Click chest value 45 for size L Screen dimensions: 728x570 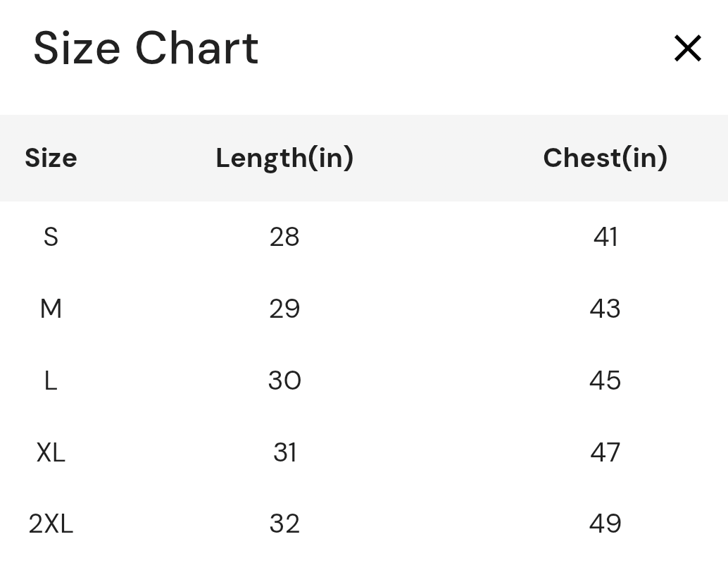(x=605, y=380)
